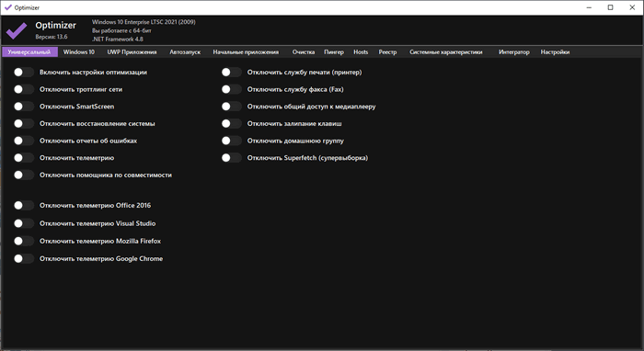Click the Optimizer heading text
The width and height of the screenshot is (644, 351).
click(56, 26)
